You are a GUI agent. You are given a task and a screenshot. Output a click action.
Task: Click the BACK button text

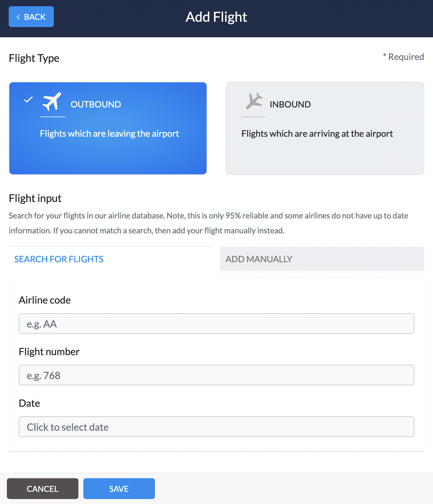click(35, 17)
